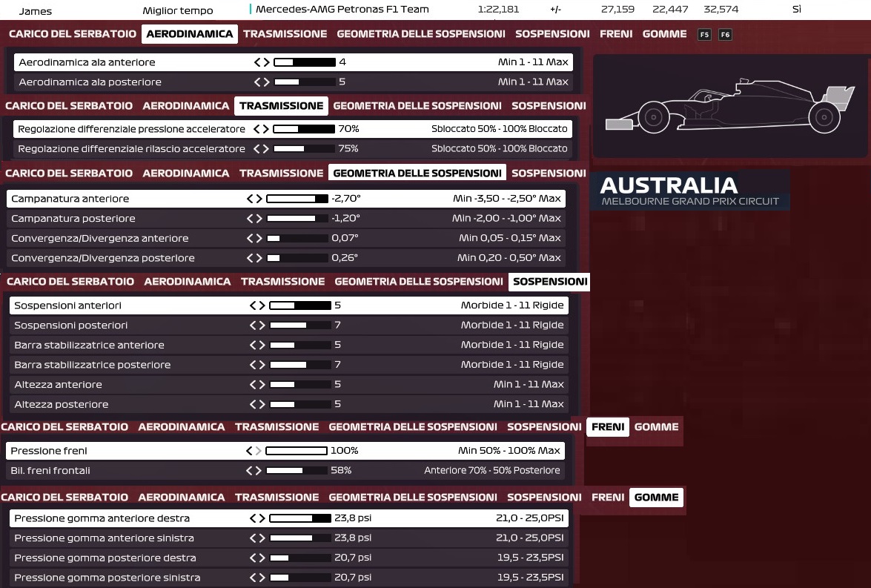
Task: Decrease Campanatura anteriore using left arrow
Action: tap(250, 199)
